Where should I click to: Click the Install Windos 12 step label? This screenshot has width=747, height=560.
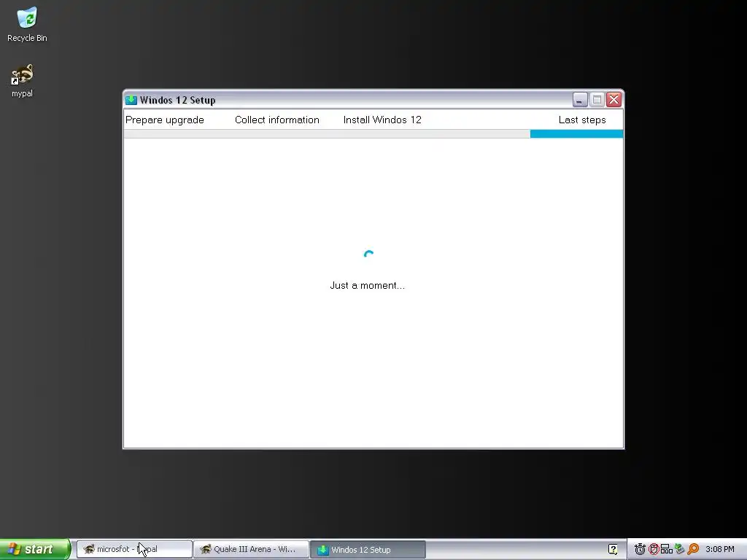[382, 120]
